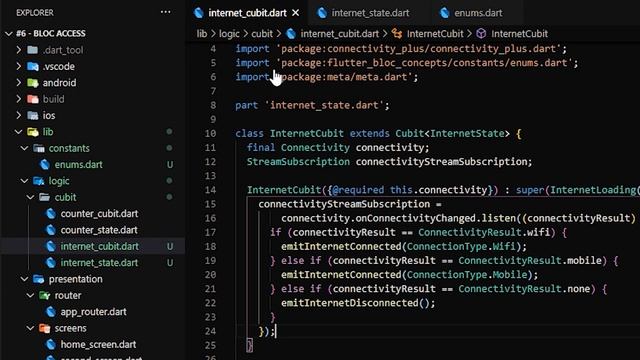Collapse the presentation folder chevron

pyautogui.click(x=24, y=279)
